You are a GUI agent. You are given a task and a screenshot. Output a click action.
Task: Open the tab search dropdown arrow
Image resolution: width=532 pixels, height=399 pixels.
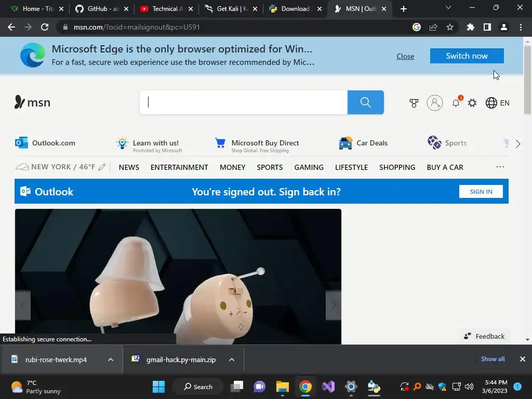pos(448,7)
